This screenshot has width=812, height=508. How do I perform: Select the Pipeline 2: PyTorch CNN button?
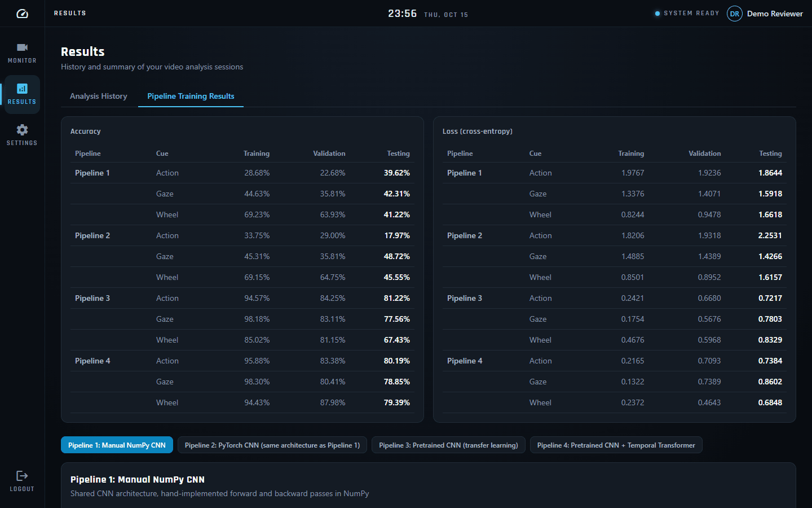[272, 445]
